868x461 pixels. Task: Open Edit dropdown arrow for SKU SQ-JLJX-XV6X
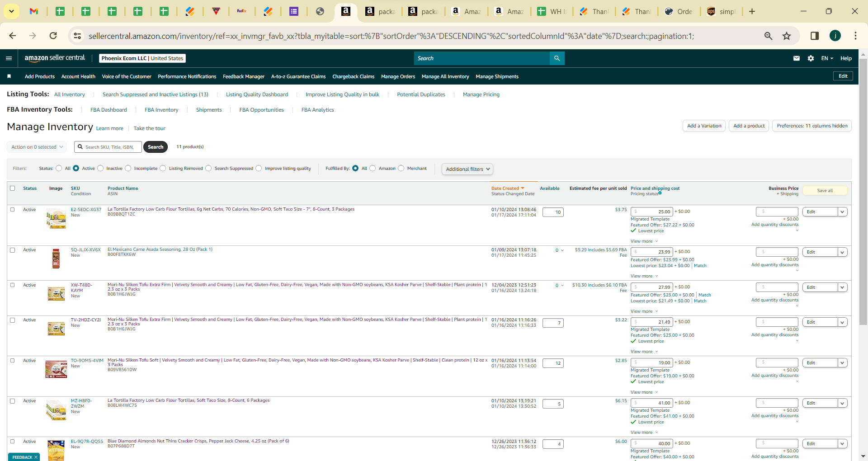(842, 252)
